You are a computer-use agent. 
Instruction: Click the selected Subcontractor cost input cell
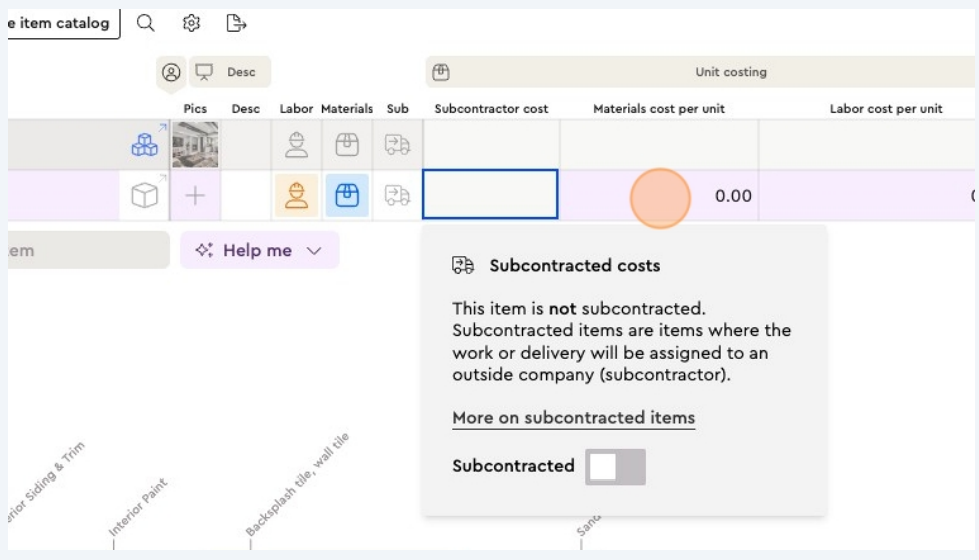(490, 195)
